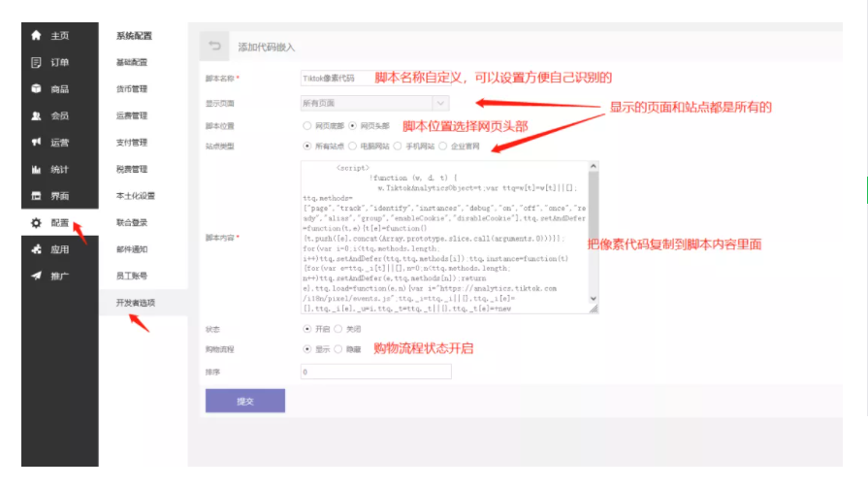Select 企业官网 site type radio

tap(443, 146)
